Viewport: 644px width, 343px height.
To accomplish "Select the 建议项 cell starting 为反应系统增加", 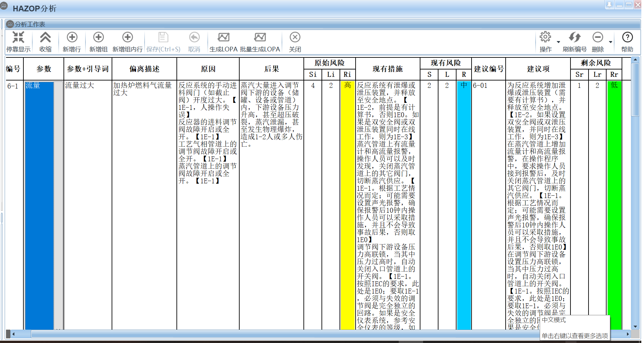I will (538, 205).
